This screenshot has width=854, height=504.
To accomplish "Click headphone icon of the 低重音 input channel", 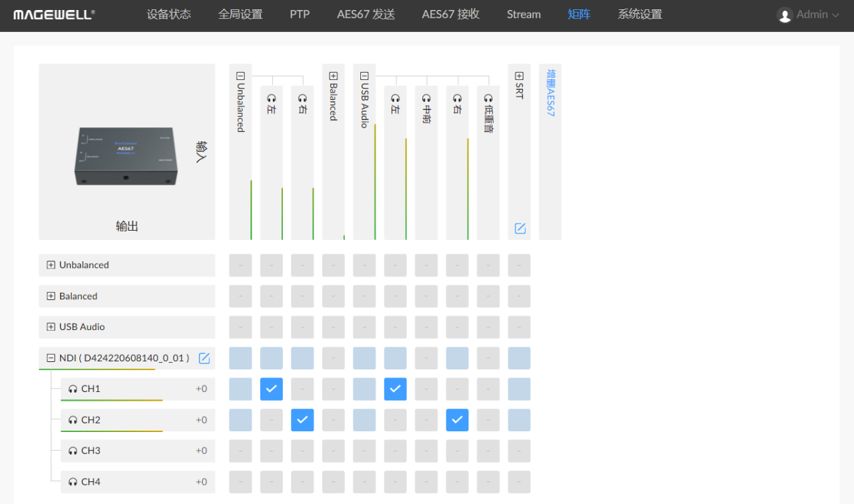I will click(x=488, y=99).
